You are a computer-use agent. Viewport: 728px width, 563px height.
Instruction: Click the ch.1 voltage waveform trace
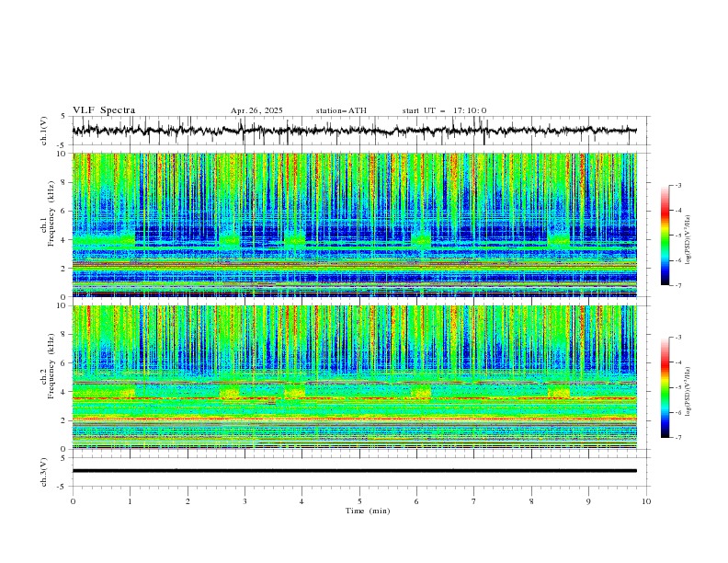click(x=354, y=131)
